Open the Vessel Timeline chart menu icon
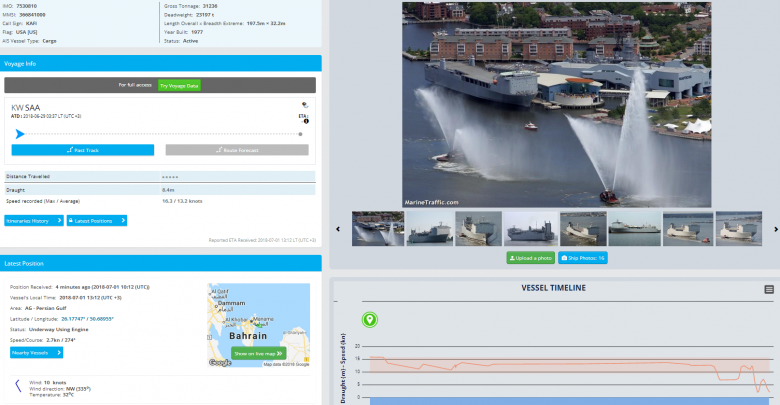780x405 pixels. (769, 289)
